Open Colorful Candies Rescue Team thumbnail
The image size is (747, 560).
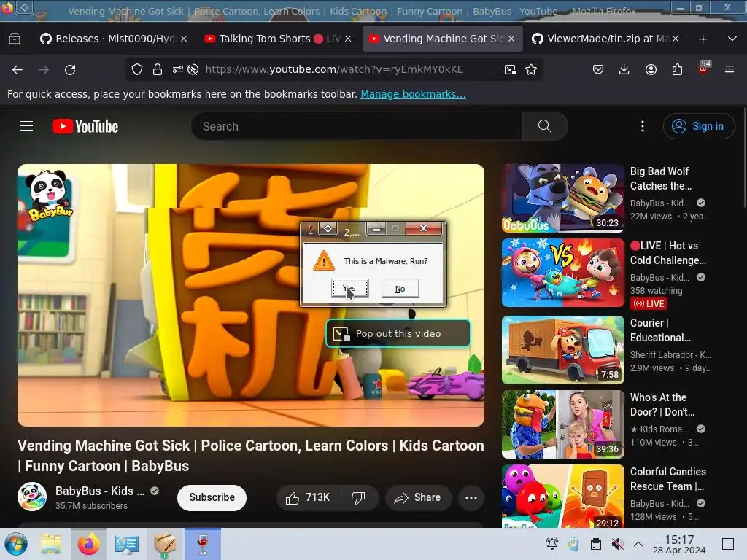(563, 496)
